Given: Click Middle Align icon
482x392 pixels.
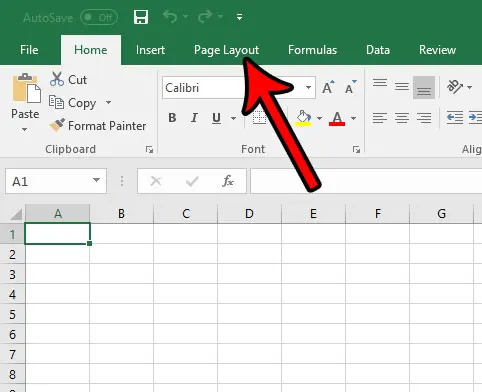Looking at the screenshot, I should [402, 87].
